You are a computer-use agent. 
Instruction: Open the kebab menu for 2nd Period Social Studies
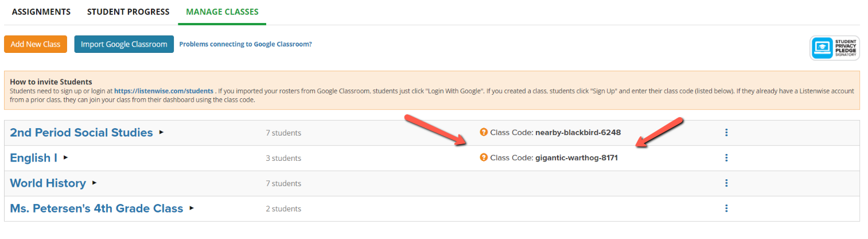pyautogui.click(x=726, y=133)
